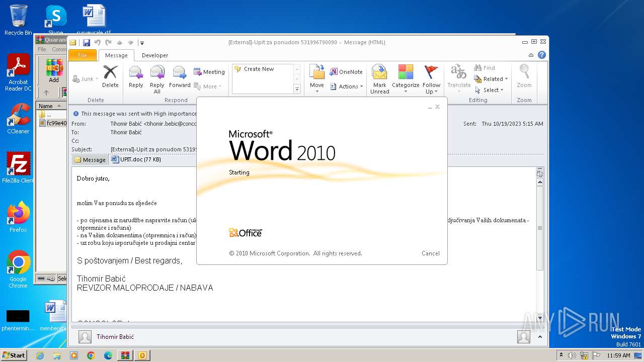The height and width of the screenshot is (362, 644).
Task: Open the Move dropdown
Action: click(x=317, y=79)
